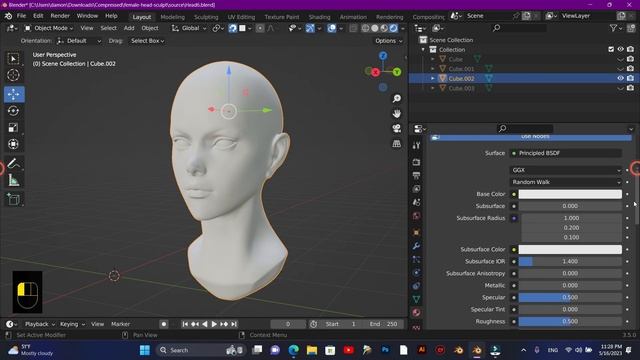Screen dimensions: 640x360
Task: Open the Add menu in viewport header
Action: pos(129,28)
